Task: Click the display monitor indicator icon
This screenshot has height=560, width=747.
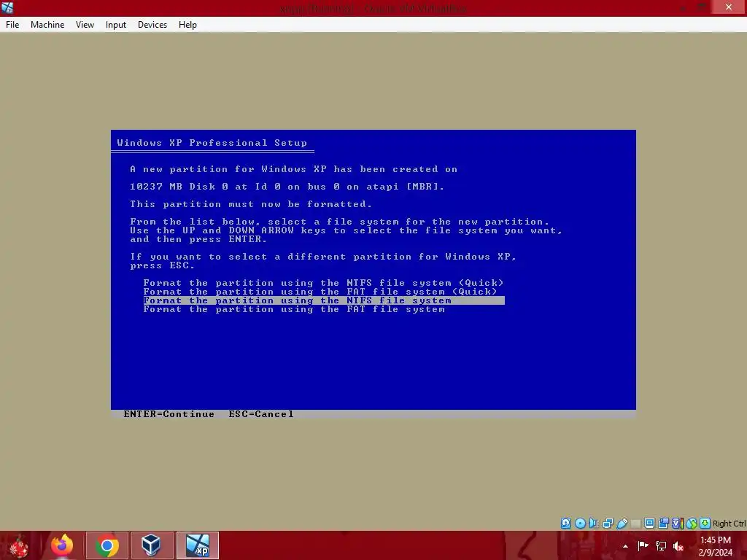Action: 649,524
